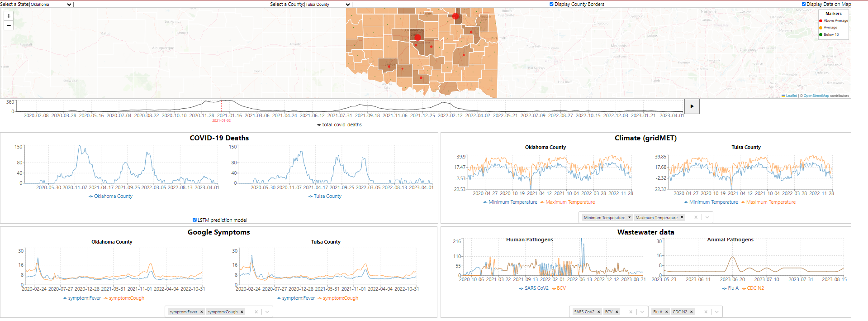This screenshot has width=868, height=321.
Task: Open the Leaflet link
Action: pos(791,96)
